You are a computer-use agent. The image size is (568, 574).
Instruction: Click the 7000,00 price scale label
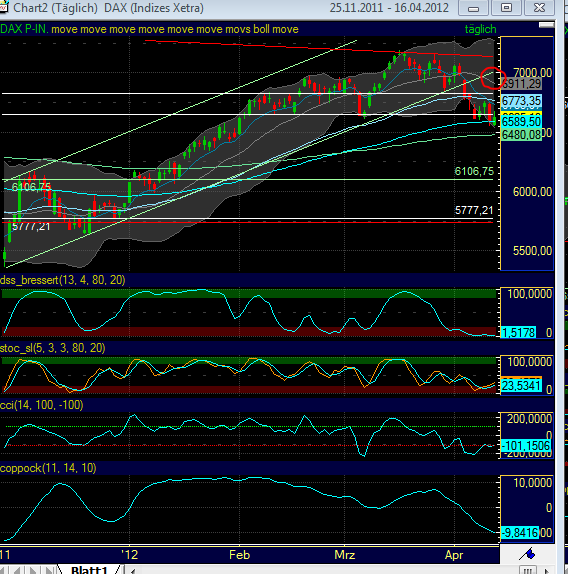point(532,72)
